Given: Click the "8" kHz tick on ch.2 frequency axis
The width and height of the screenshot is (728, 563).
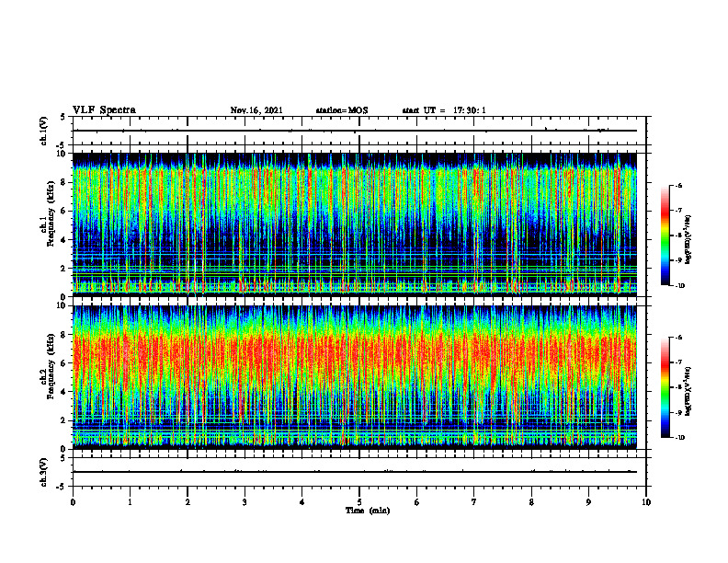Looking at the screenshot, I should tap(64, 335).
